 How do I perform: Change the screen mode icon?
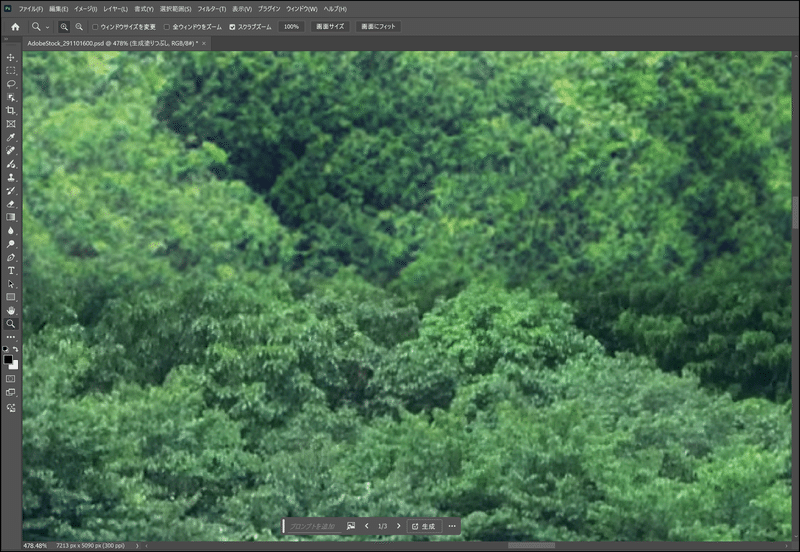tap(11, 392)
